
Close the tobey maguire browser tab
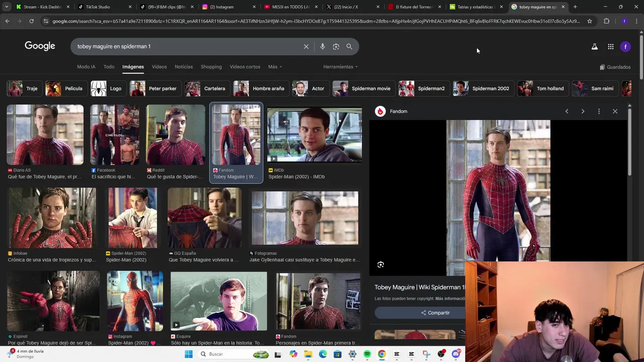pyautogui.click(x=563, y=7)
